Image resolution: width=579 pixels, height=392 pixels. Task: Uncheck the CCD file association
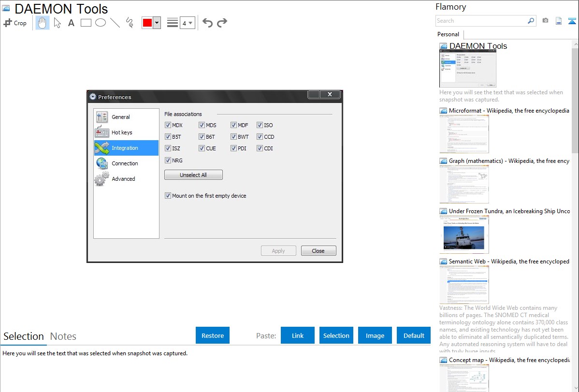pos(260,137)
